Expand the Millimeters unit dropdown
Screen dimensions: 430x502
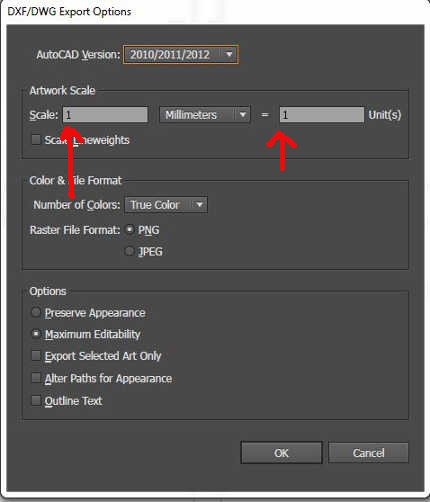205,115
